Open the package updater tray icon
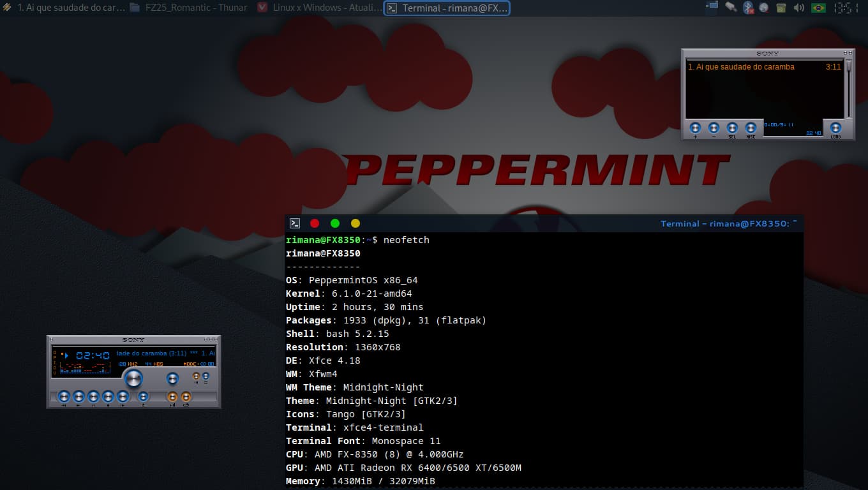Viewport: 868px width, 490px height. (x=781, y=8)
